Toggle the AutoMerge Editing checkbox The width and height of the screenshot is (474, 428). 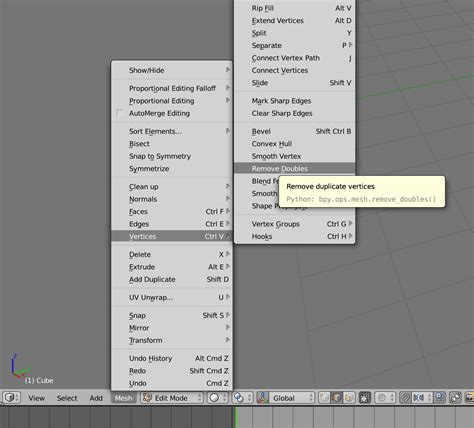[120, 113]
